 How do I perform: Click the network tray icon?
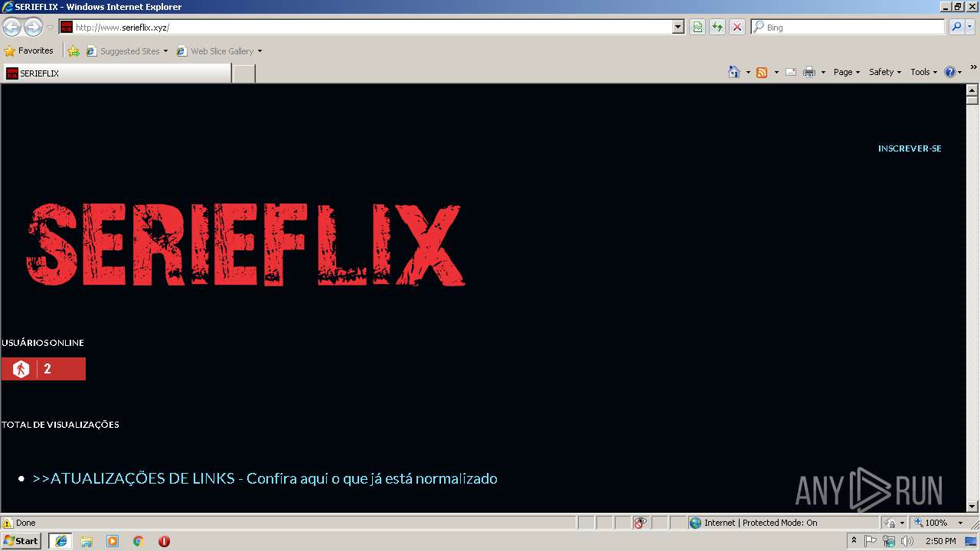coord(889,541)
